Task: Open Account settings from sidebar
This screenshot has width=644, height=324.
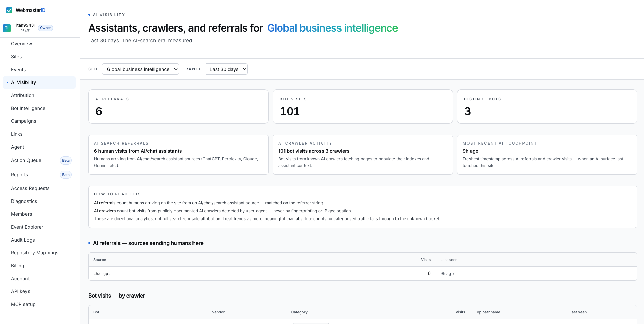Action: (20, 279)
